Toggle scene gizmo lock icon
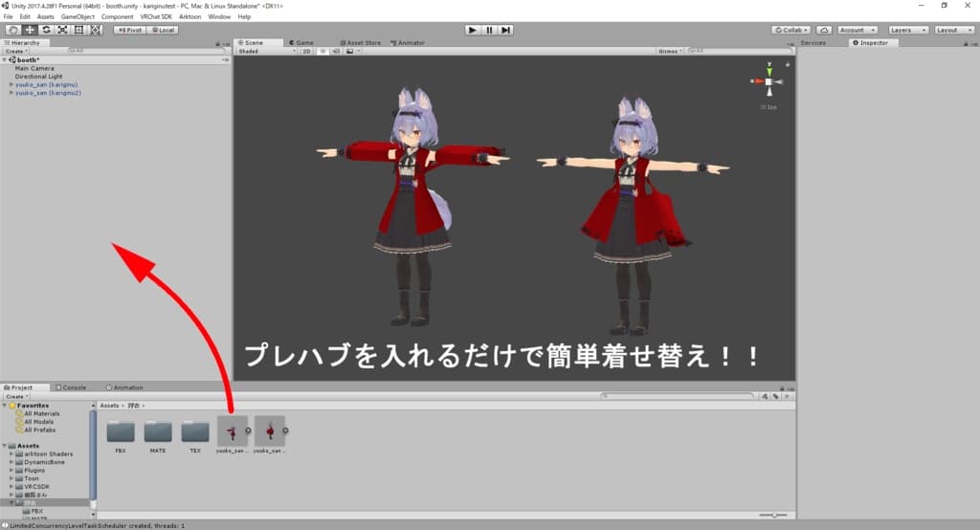This screenshot has width=980, height=530. click(x=788, y=64)
